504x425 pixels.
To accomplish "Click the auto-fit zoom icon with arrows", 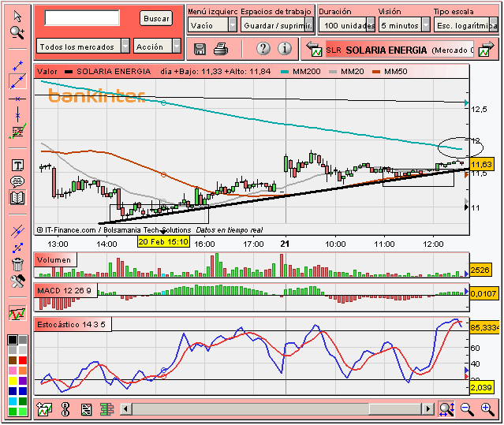I will coord(446,409).
